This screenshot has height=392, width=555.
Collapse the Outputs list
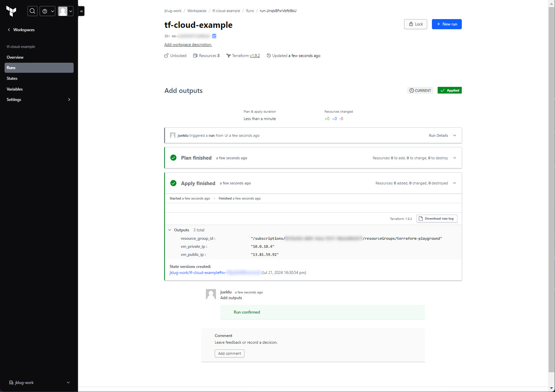[170, 230]
